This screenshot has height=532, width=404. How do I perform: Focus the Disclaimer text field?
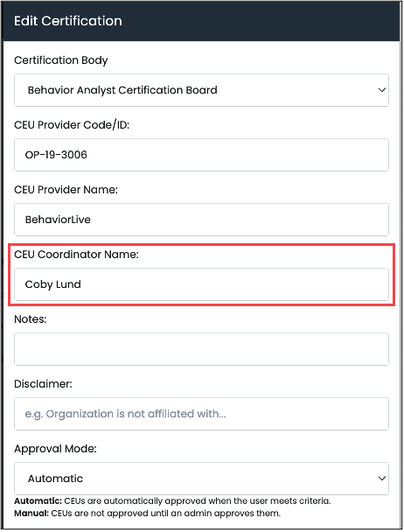201,414
